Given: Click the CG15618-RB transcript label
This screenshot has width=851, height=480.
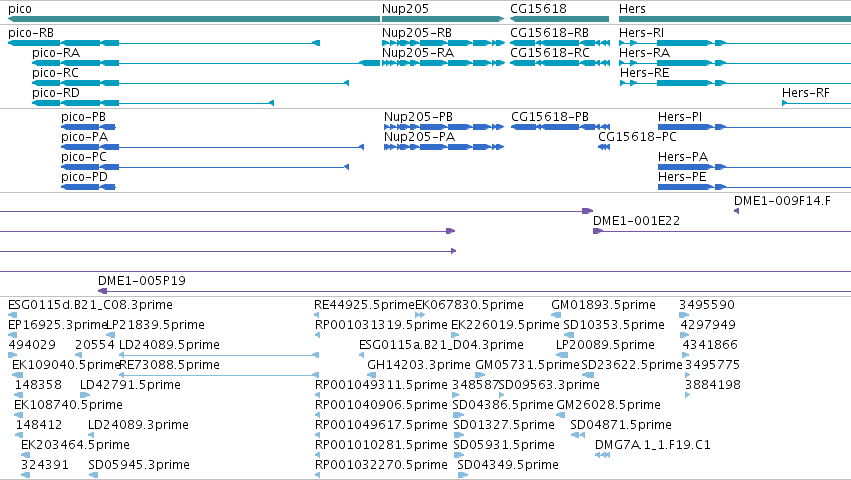Looking at the screenshot, I should pyautogui.click(x=549, y=33).
